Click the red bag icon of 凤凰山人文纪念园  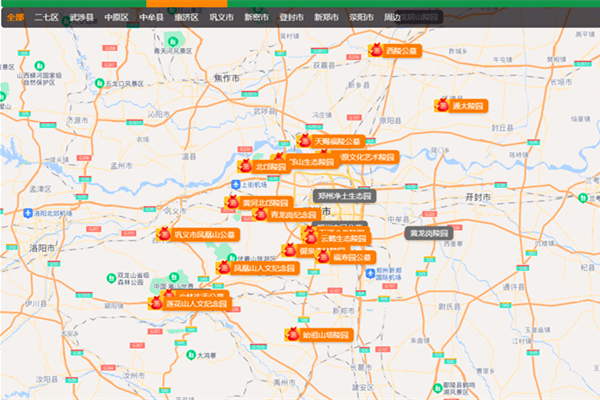(224, 268)
